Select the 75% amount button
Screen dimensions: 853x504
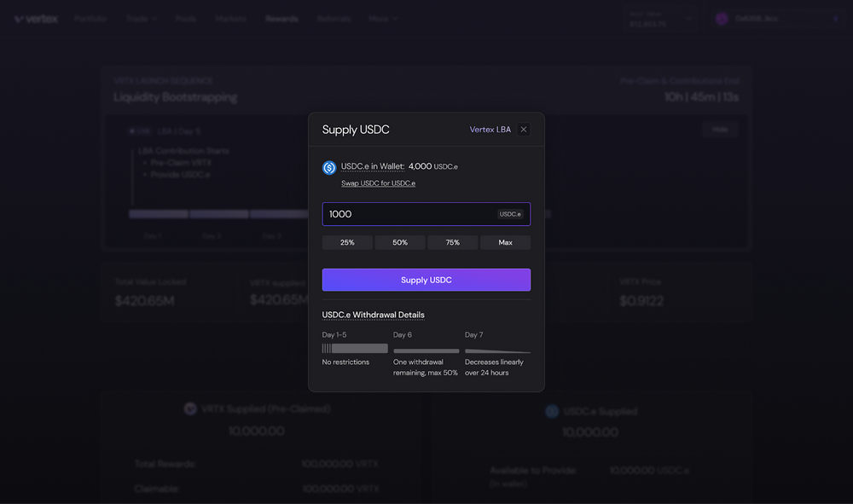(x=453, y=243)
